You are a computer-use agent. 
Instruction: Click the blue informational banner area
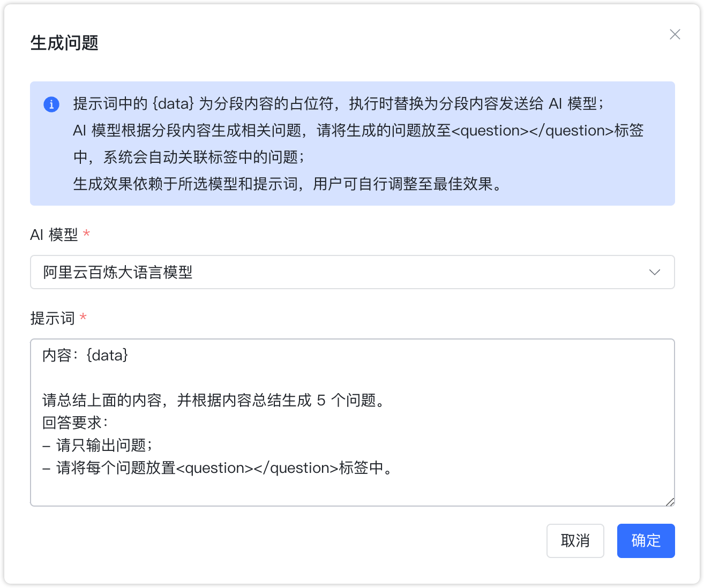[x=353, y=143]
